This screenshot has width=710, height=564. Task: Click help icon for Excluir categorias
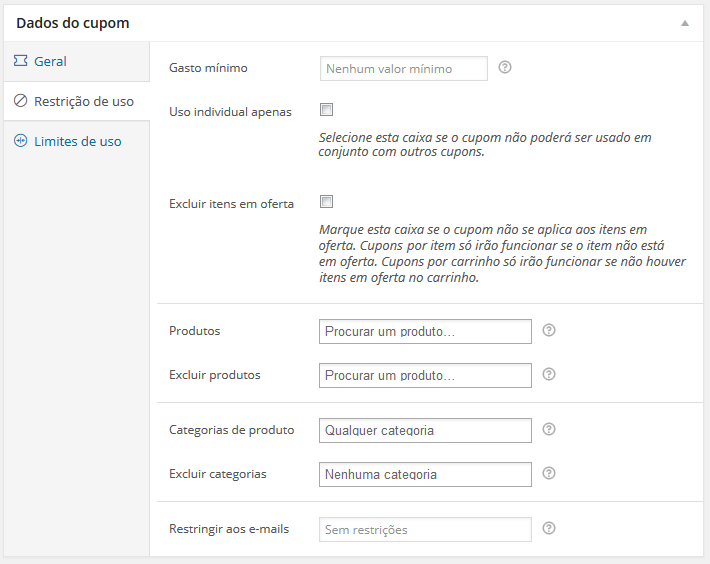pos(548,473)
